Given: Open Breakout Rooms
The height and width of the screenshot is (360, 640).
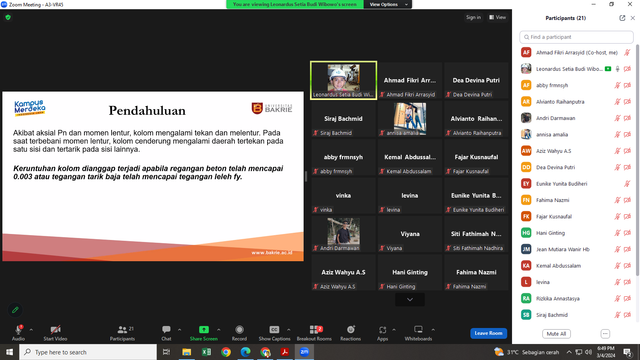Looking at the screenshot, I should (314, 333).
